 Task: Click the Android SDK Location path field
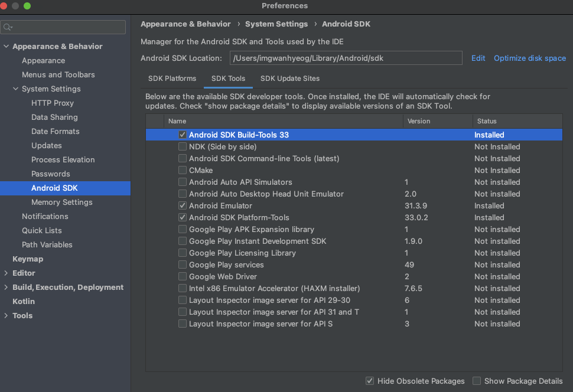pos(346,58)
